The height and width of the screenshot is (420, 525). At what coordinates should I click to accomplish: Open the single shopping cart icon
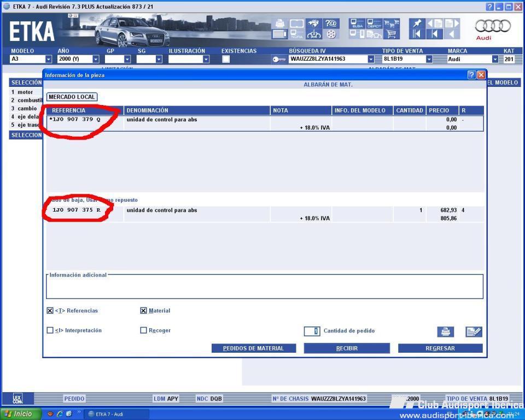(x=392, y=34)
